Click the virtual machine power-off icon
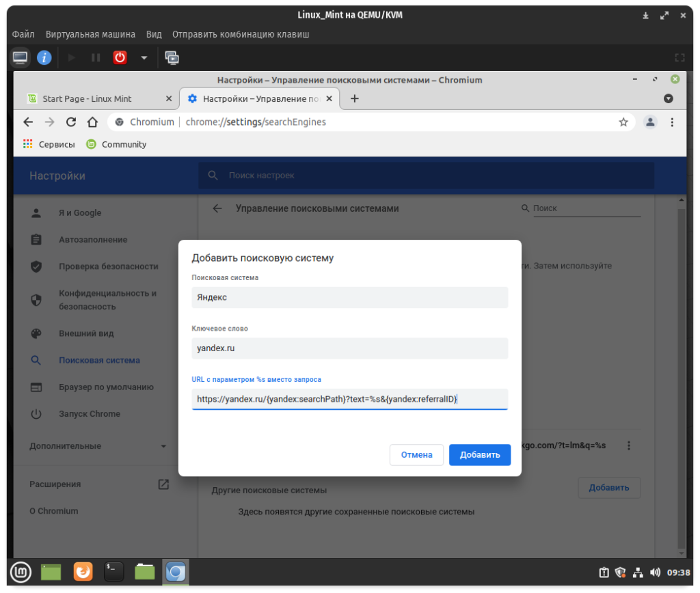 pyautogui.click(x=120, y=57)
